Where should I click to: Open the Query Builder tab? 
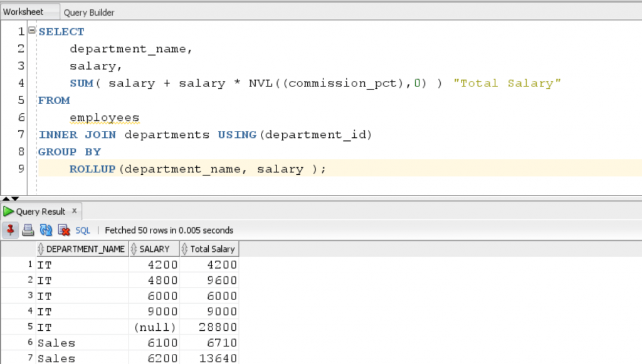point(89,13)
